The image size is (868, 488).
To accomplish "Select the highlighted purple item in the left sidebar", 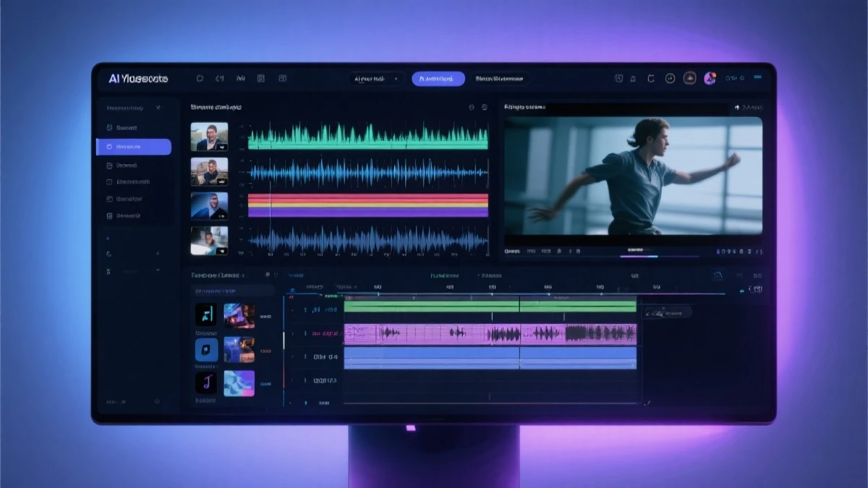I will pos(134,147).
